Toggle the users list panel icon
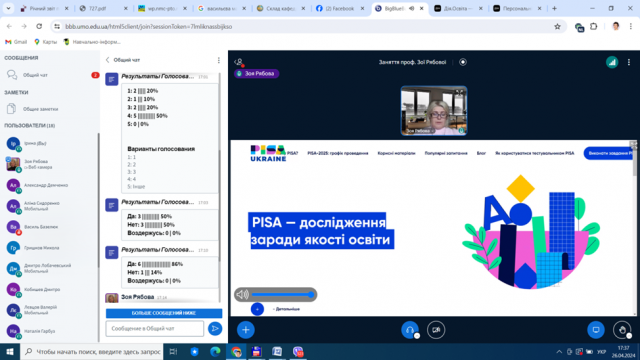 pyautogui.click(x=239, y=62)
